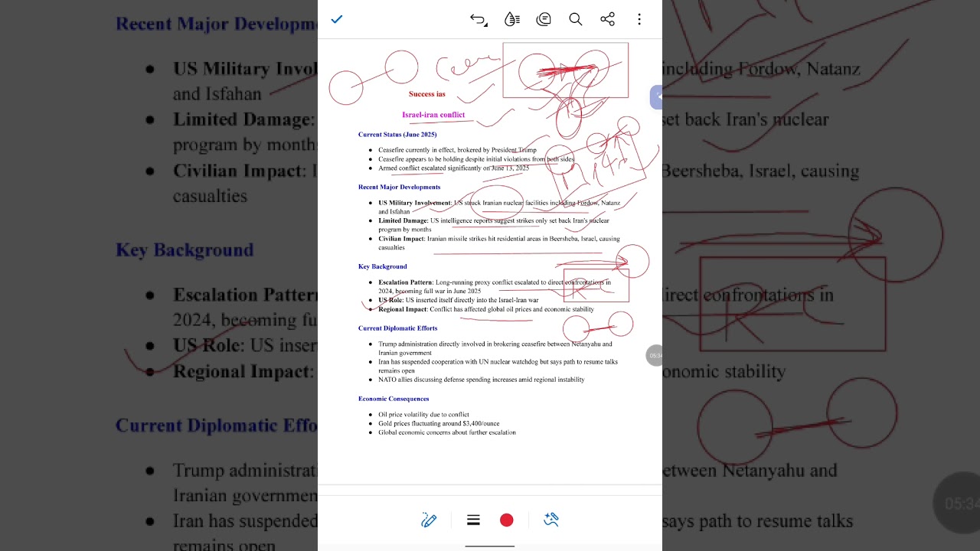Screen dimensions: 980x551
Task: Tap the gray floating timer bubble
Action: pos(655,355)
